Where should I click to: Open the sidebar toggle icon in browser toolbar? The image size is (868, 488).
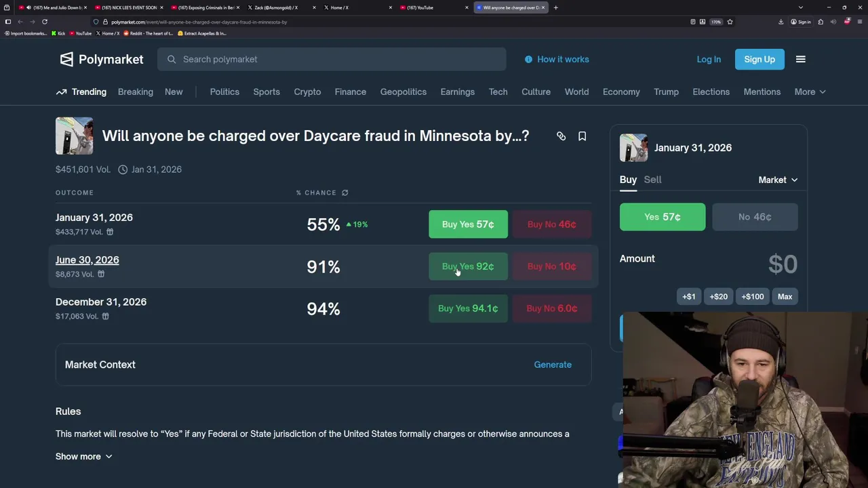8,22
